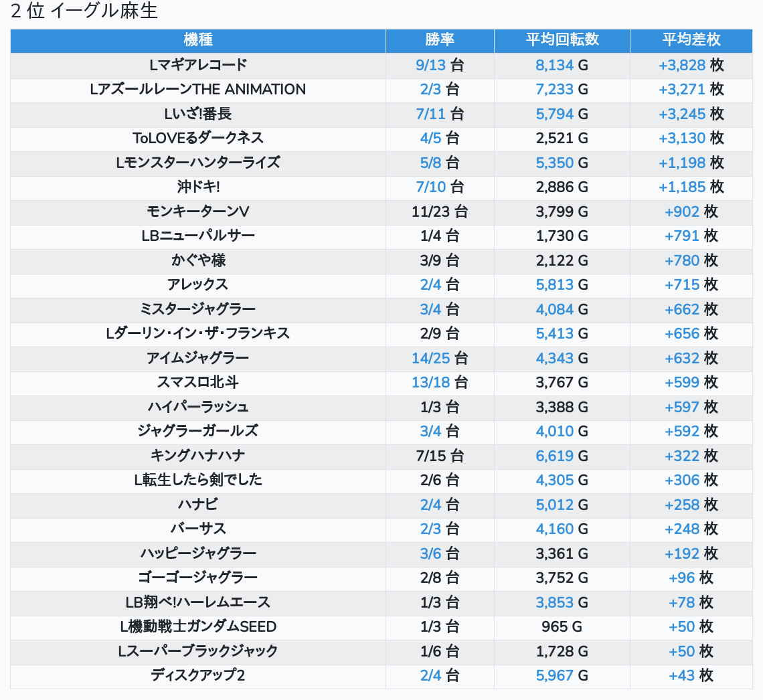Click L転生したら剣でした machine name
Viewport: 763px width, 700px height.
coord(198,480)
